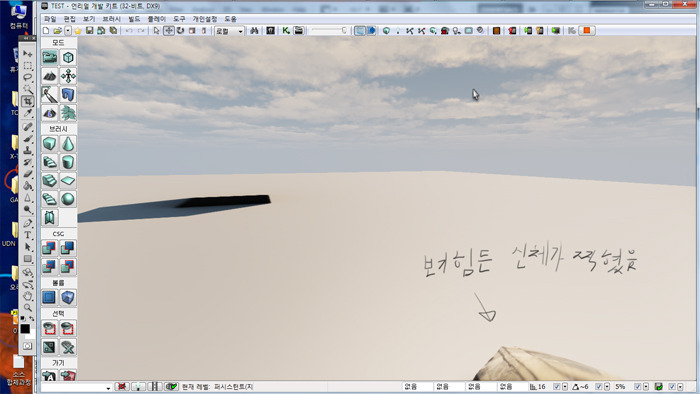This screenshot has height=394, width=700.
Task: Click black foreground color swatch in floating toolbox
Action: pos(25,329)
